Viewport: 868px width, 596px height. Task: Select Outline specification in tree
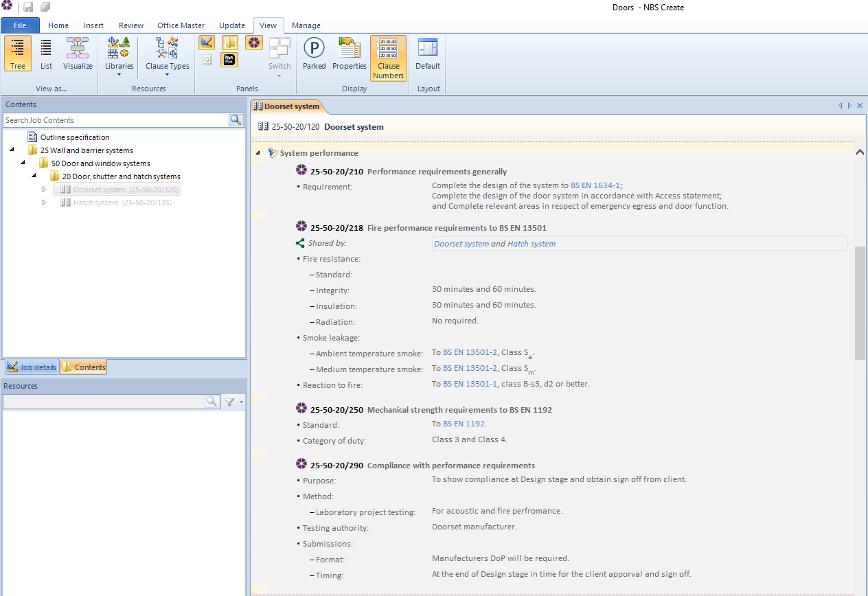[x=75, y=137]
